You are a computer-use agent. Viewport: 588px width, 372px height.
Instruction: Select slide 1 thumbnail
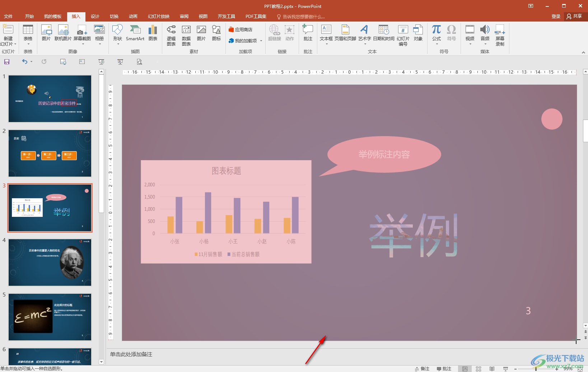point(50,99)
